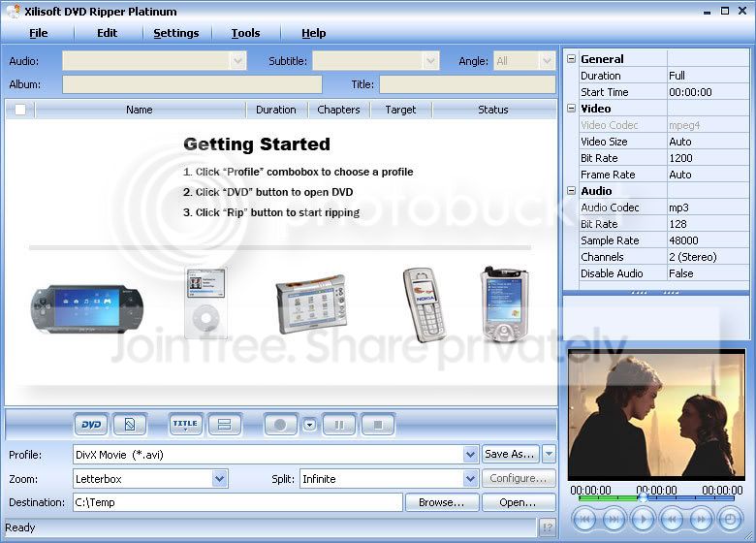Collapse the Video property group
Image resolution: width=756 pixels, height=543 pixels.
point(571,108)
